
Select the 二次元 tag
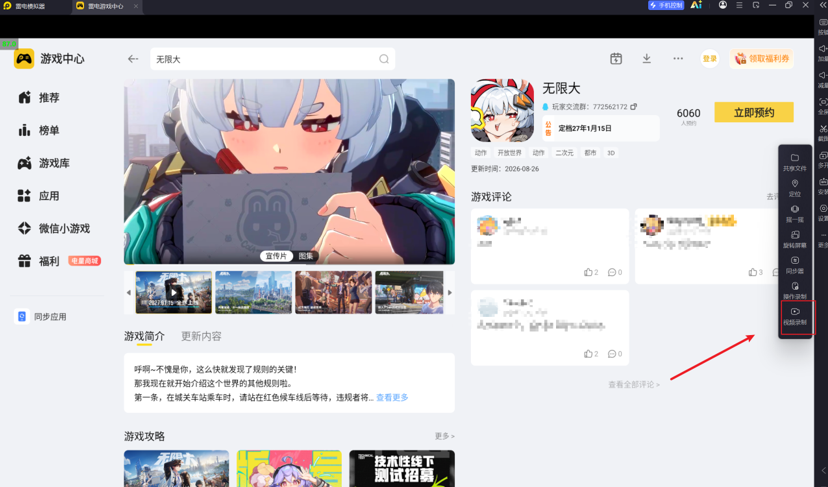pos(564,153)
